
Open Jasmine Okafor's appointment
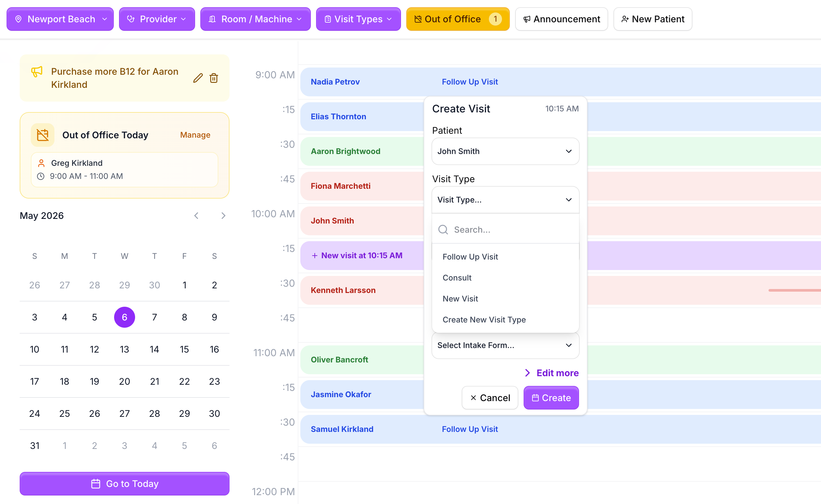[x=362, y=394]
